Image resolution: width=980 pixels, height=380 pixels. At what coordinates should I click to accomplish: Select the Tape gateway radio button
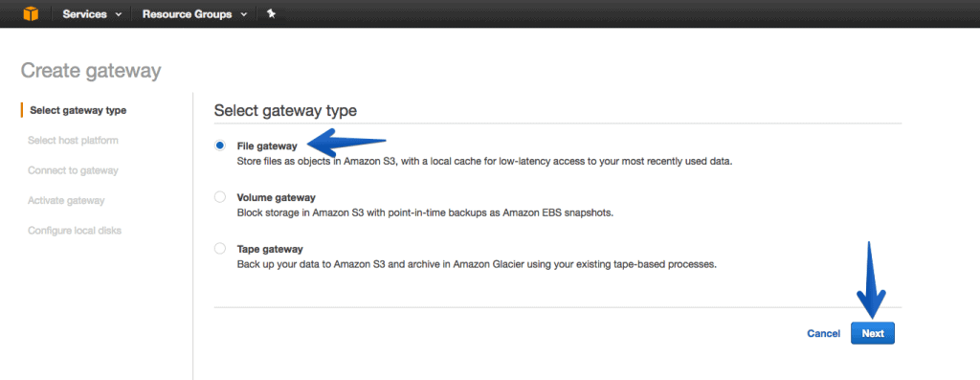click(219, 249)
